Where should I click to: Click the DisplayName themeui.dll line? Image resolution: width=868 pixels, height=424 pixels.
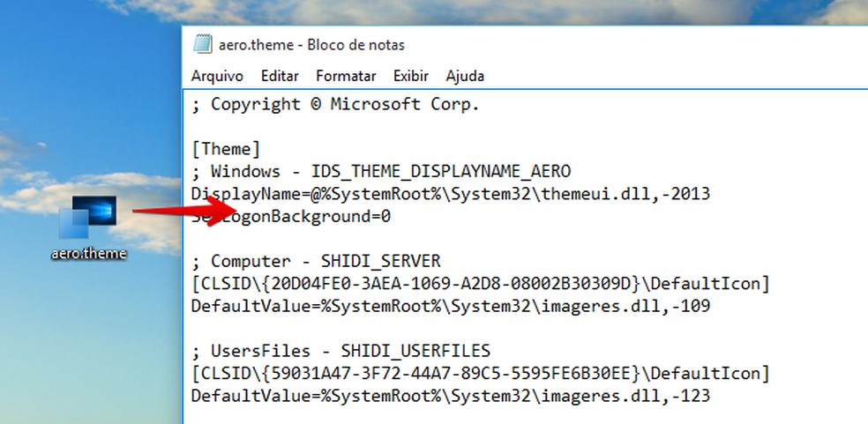(x=450, y=194)
